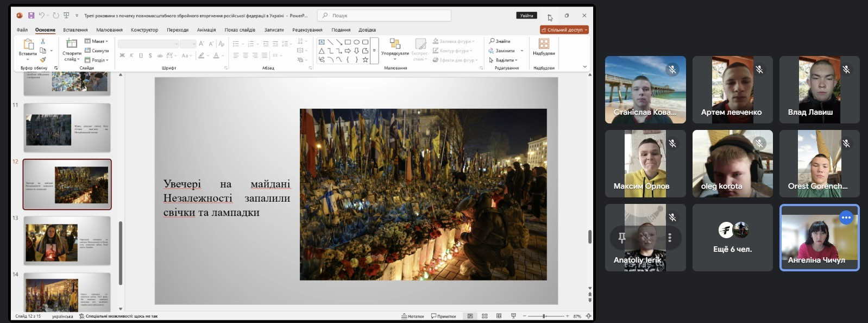Click the start slideshow from beginning icon in title bar
This screenshot has height=323, width=868.
tap(66, 16)
